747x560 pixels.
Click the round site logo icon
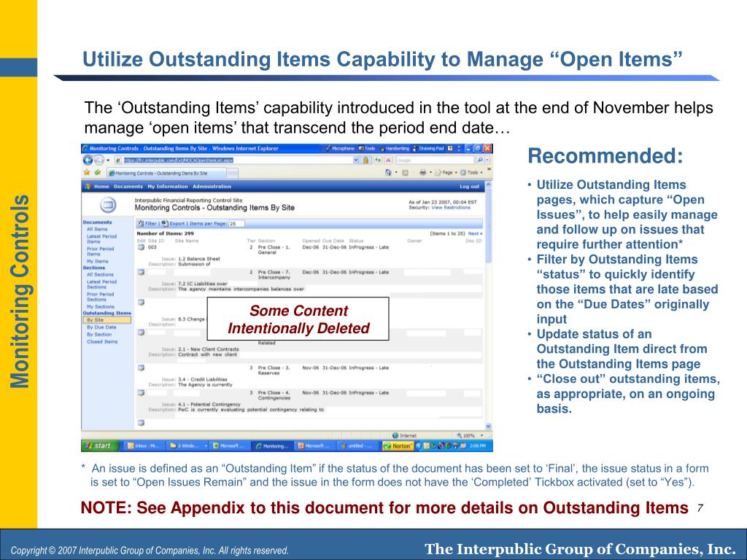[108, 205]
